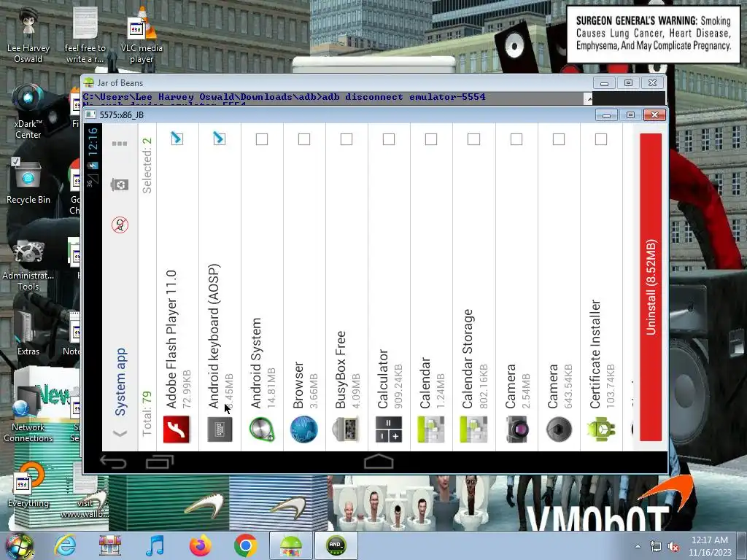Launch Internet Explorer from the taskbar
The image size is (747, 560).
pyautogui.click(x=65, y=545)
